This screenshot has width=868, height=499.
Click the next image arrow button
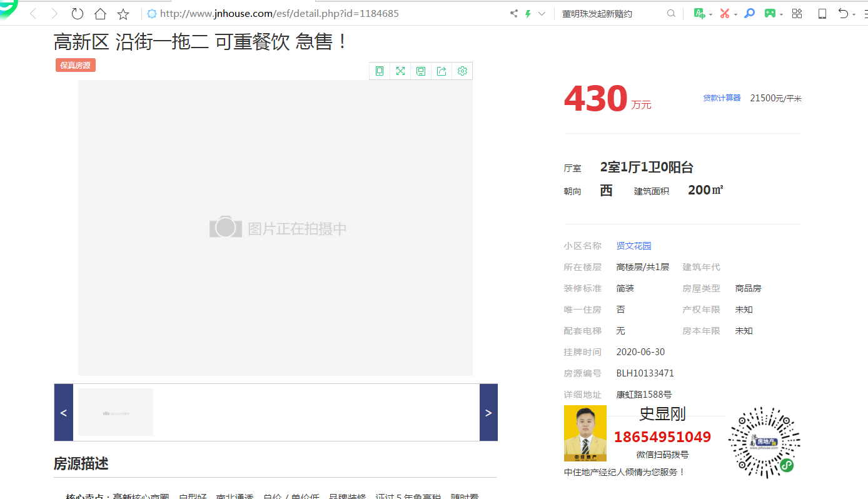(x=488, y=413)
